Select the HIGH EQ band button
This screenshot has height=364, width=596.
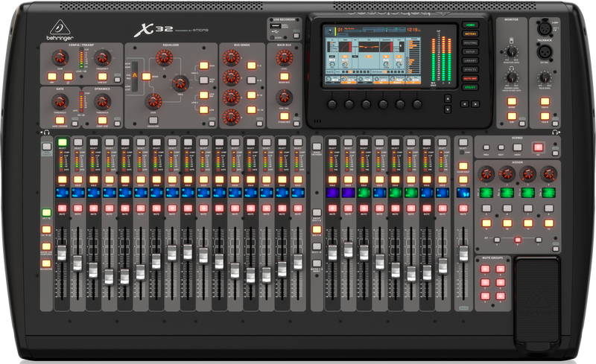pos(204,66)
